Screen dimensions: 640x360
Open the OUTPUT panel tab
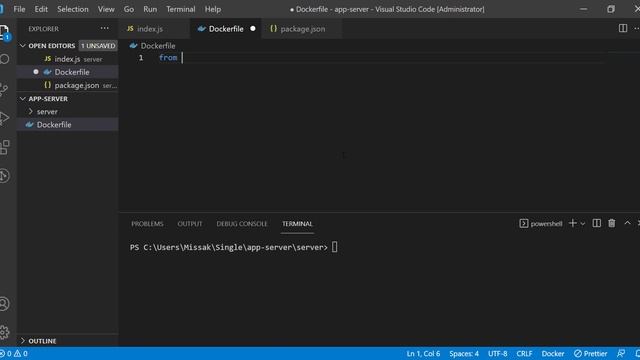coord(190,224)
